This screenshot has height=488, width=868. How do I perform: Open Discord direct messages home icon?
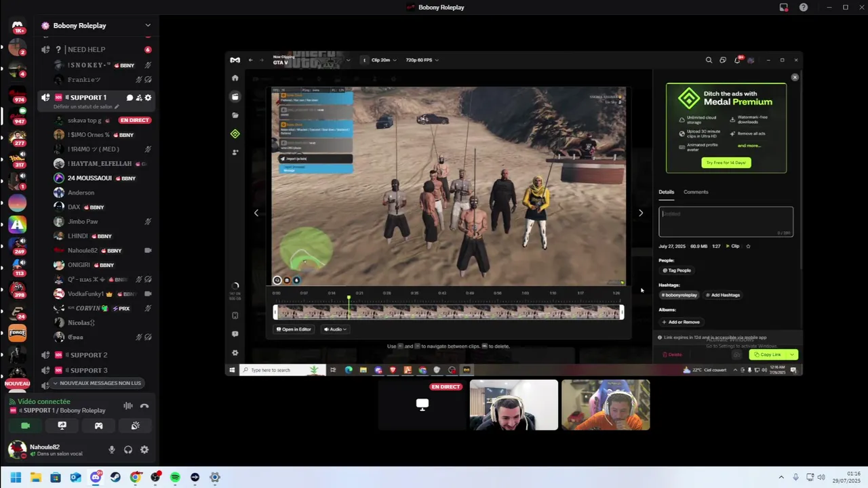(x=18, y=26)
